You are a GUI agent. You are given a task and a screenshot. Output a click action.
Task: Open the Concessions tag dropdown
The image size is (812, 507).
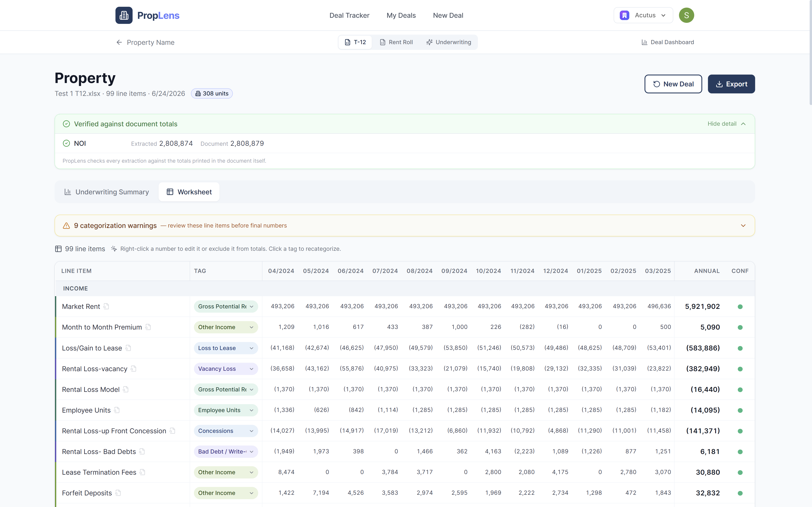[x=226, y=431]
